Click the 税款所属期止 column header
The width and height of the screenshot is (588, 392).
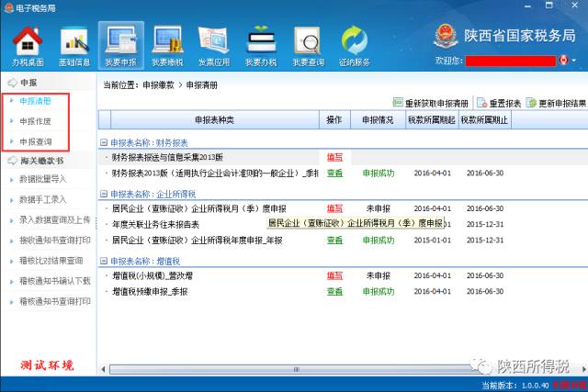[x=484, y=120]
